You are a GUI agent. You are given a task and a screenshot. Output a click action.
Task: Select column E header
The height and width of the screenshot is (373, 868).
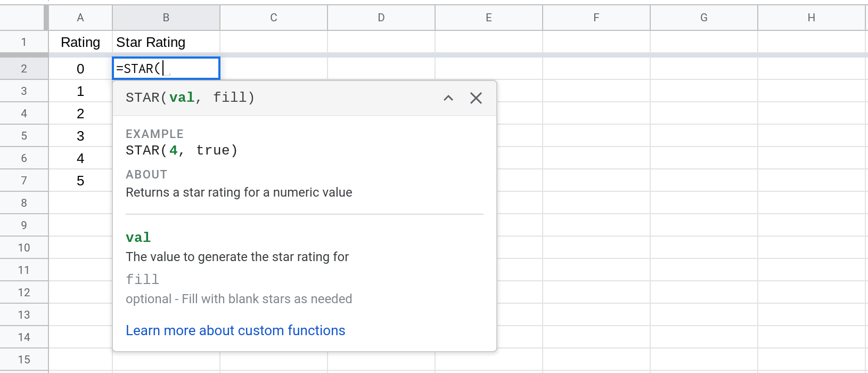point(489,18)
